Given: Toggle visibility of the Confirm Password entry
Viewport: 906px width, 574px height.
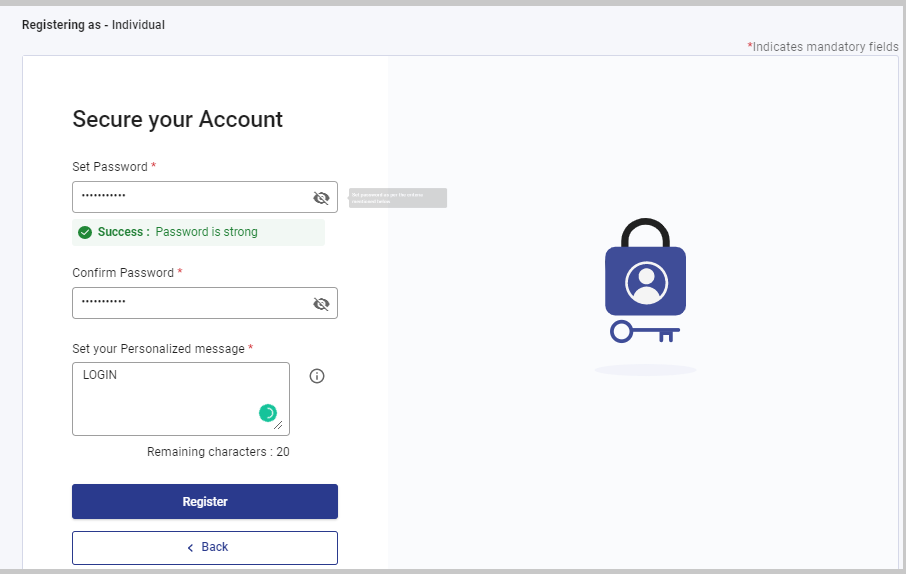Looking at the screenshot, I should [x=321, y=304].
